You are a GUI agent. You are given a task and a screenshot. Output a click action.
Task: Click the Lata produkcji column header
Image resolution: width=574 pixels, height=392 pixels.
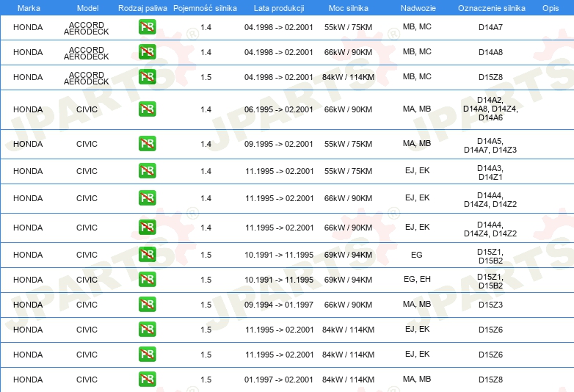tap(279, 8)
